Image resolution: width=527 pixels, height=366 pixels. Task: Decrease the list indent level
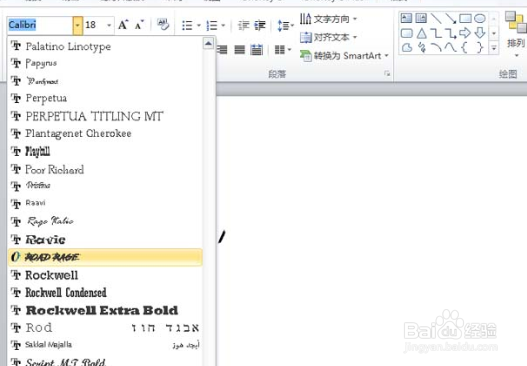[243, 25]
